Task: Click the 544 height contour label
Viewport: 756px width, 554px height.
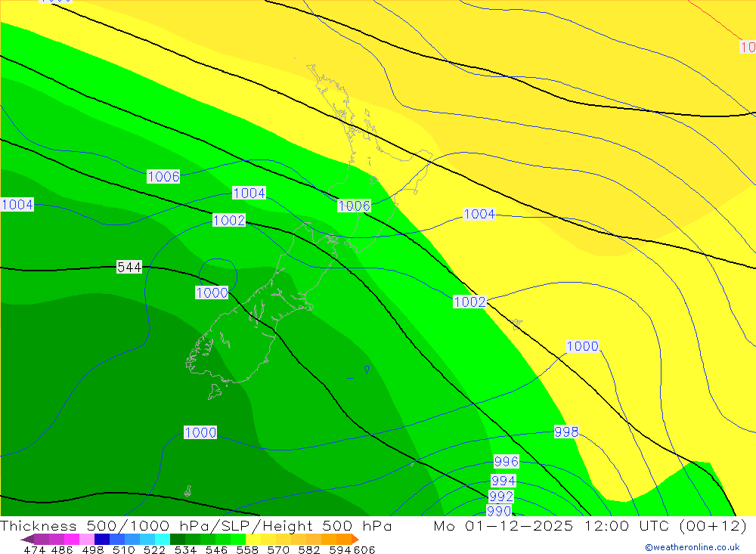Action: (x=129, y=267)
